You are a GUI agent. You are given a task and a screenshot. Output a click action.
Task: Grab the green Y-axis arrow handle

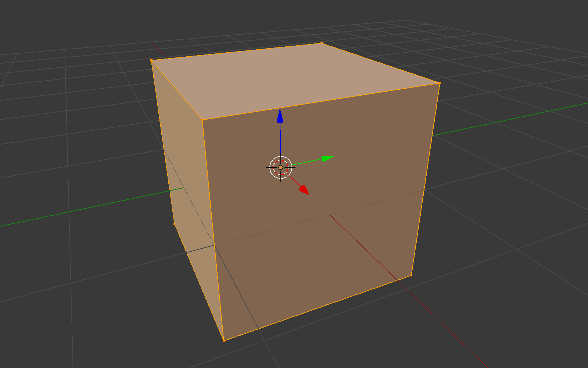pyautogui.click(x=327, y=158)
